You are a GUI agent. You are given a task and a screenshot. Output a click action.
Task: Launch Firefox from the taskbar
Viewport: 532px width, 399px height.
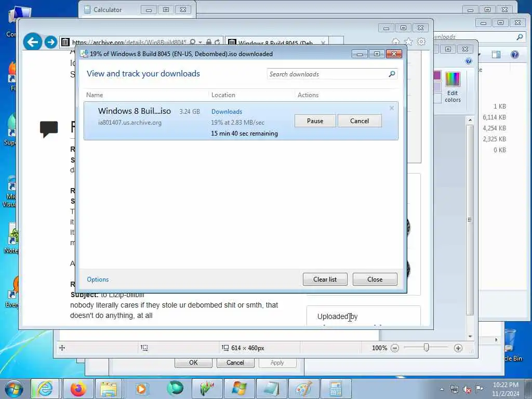tap(78, 389)
